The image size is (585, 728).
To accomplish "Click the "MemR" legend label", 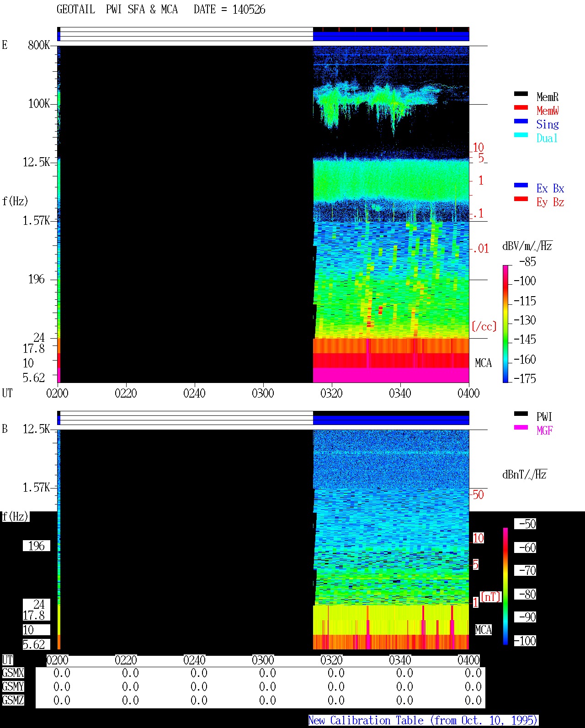I will pyautogui.click(x=548, y=97).
